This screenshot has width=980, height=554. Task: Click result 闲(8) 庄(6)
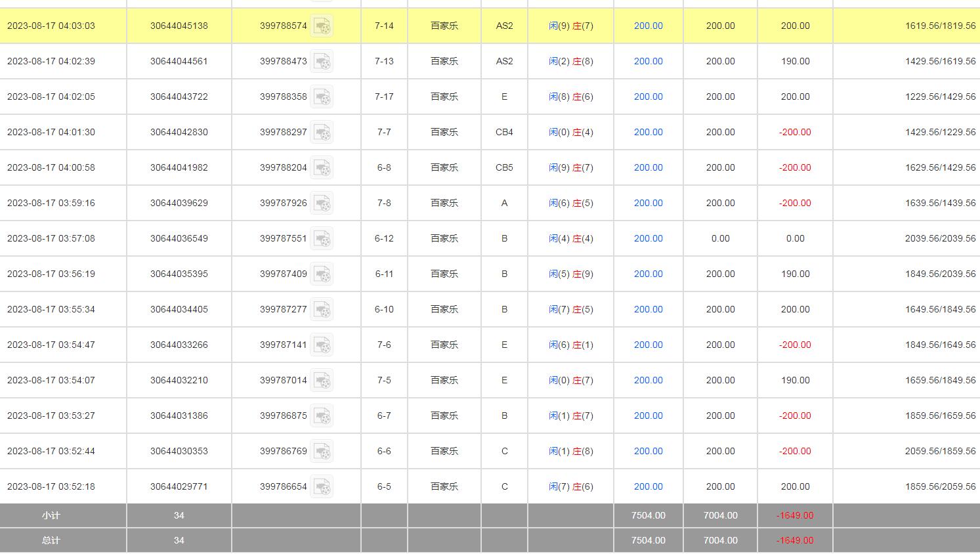[571, 96]
